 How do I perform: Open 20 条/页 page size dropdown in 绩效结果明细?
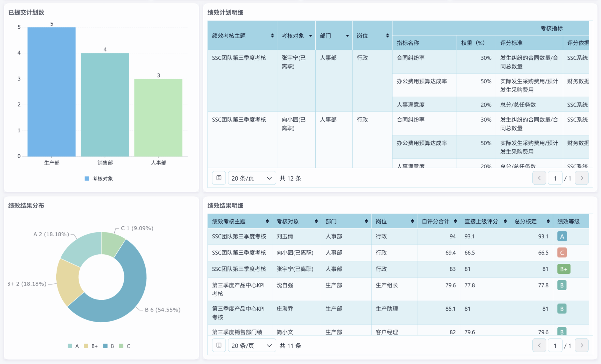click(252, 345)
